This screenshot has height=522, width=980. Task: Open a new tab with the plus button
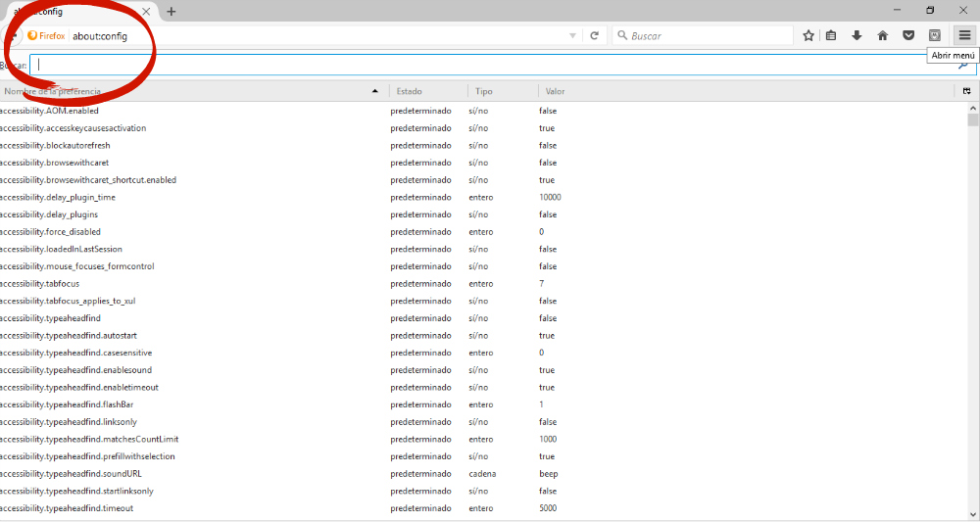pos(171,12)
